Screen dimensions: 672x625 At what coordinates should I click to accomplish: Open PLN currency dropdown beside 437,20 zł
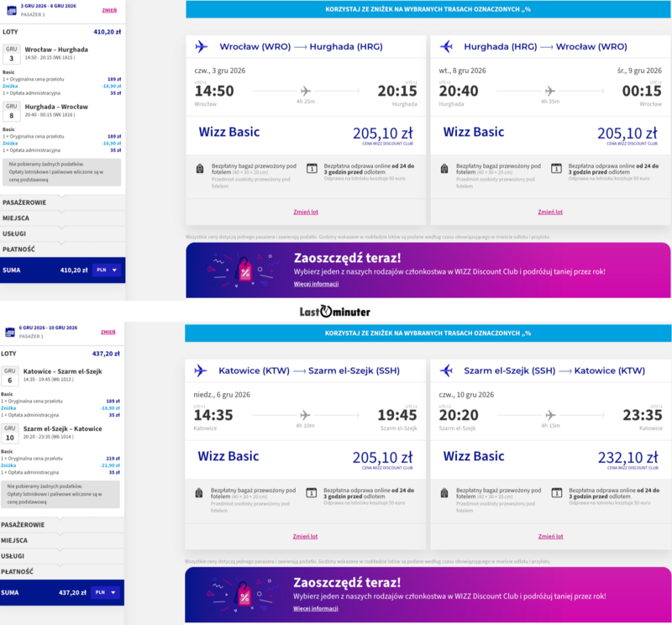[106, 592]
